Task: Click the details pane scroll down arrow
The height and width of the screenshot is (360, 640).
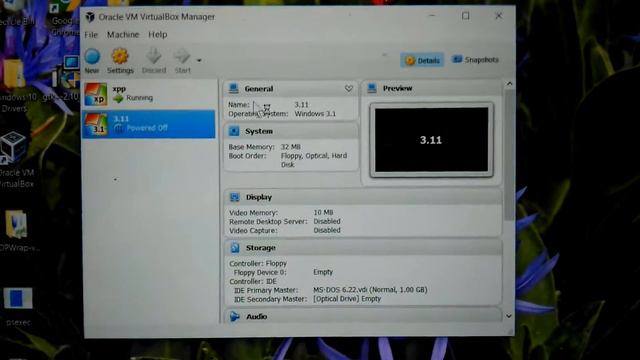Action: point(509,316)
